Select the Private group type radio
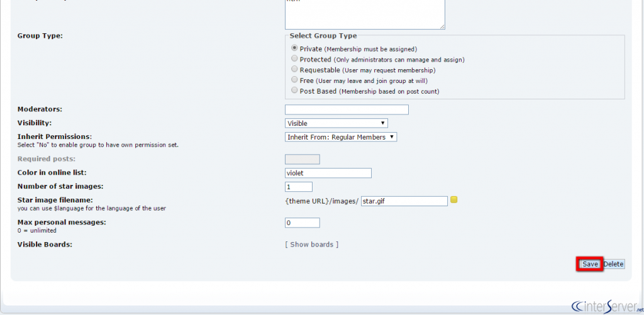 (x=294, y=48)
